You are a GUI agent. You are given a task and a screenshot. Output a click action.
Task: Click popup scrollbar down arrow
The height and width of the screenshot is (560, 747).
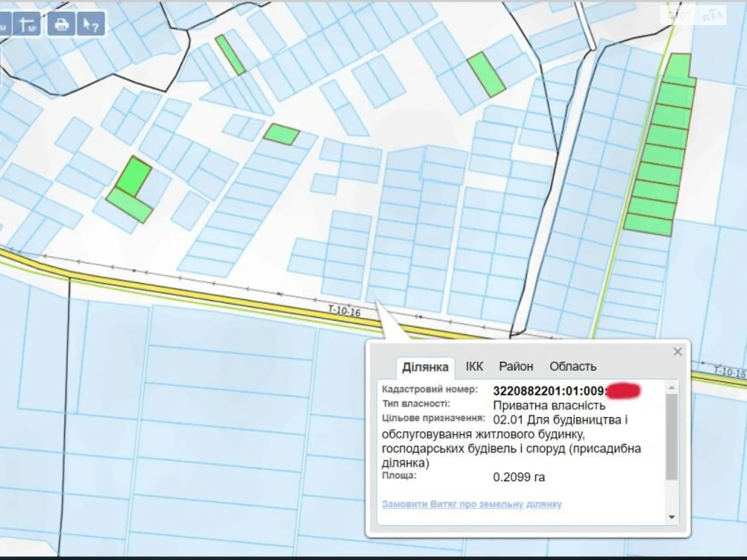point(671,517)
